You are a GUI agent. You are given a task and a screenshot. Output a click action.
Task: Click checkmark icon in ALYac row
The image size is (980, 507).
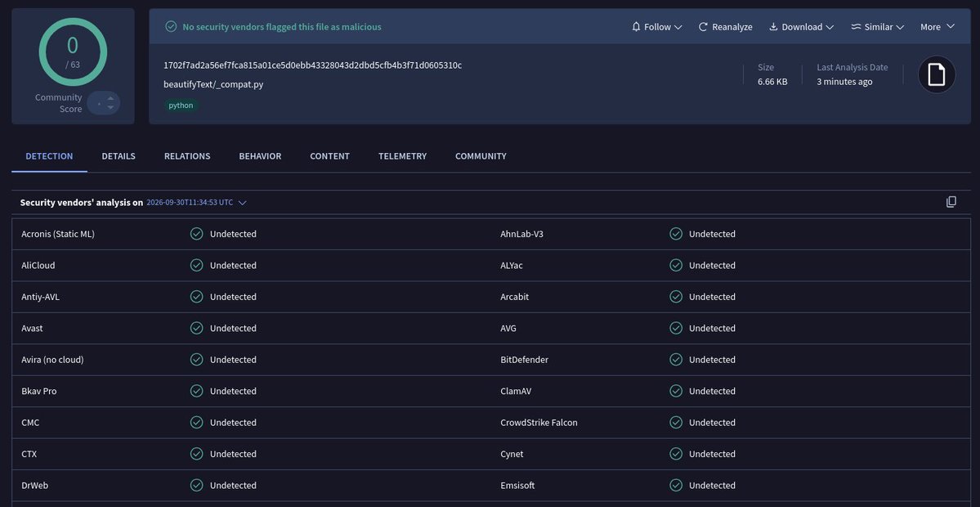pyautogui.click(x=676, y=265)
